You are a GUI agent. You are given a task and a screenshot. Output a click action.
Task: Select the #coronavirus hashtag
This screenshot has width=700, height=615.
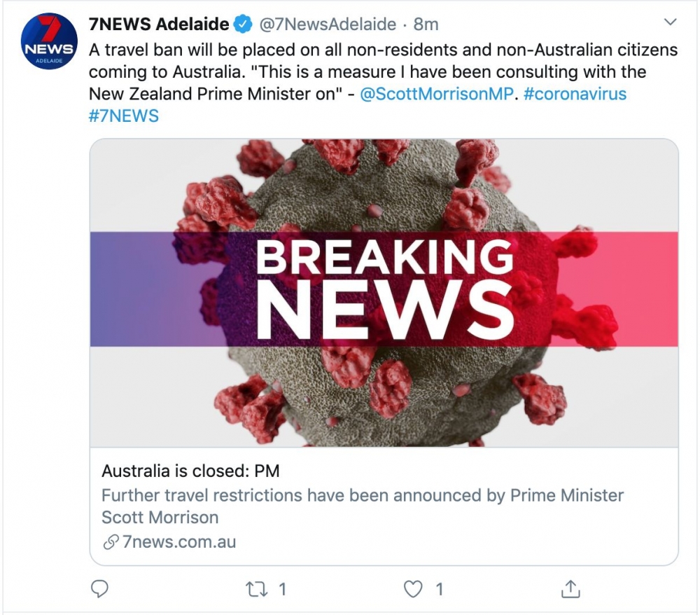point(575,93)
